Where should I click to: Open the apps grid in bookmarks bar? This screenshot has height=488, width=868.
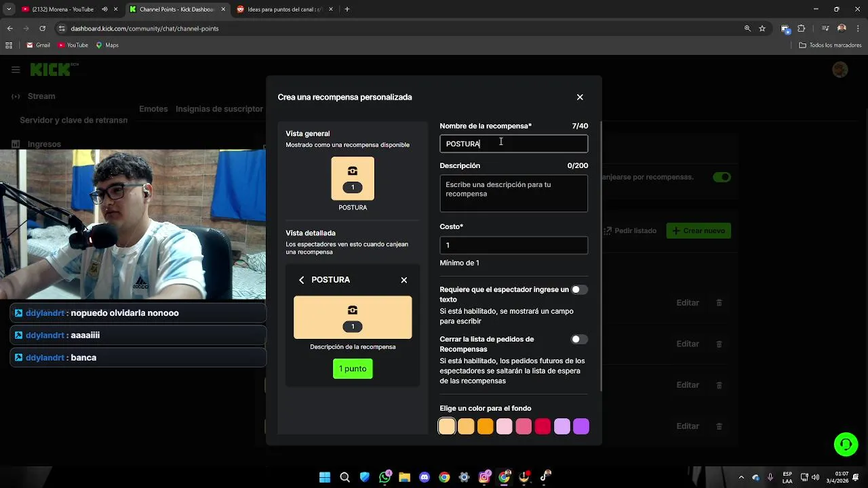[x=9, y=45]
